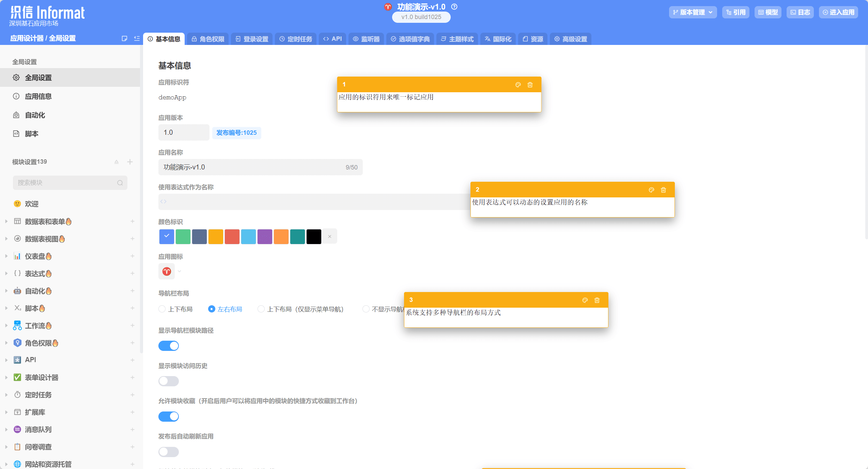Add new module with plus icon
The height and width of the screenshot is (469, 868).
click(x=130, y=162)
